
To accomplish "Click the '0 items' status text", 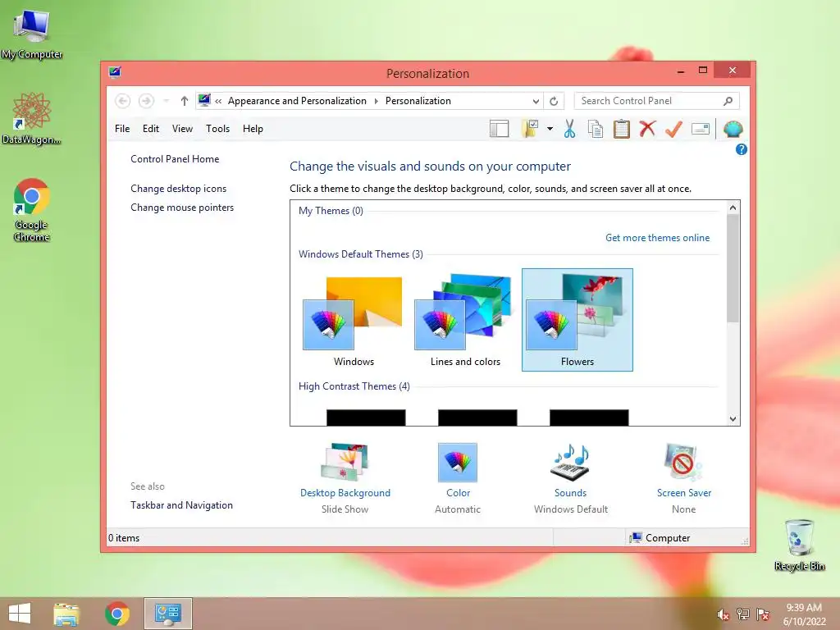I will coord(124,538).
